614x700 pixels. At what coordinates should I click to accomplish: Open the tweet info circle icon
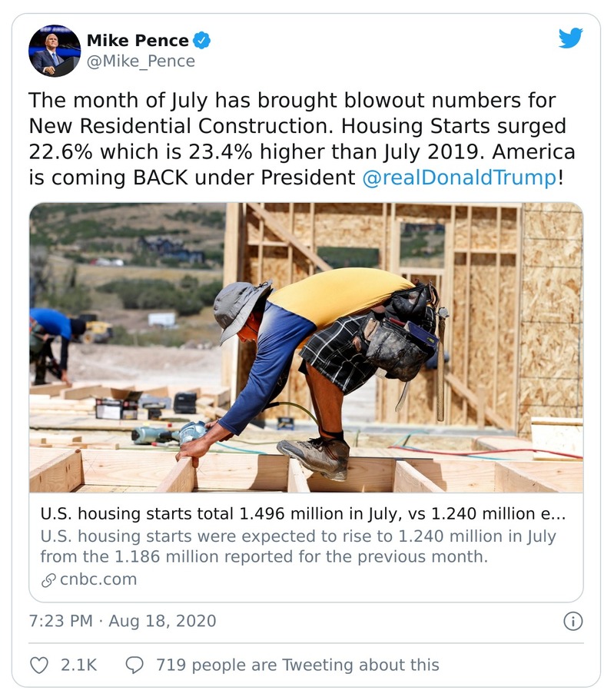(x=573, y=621)
